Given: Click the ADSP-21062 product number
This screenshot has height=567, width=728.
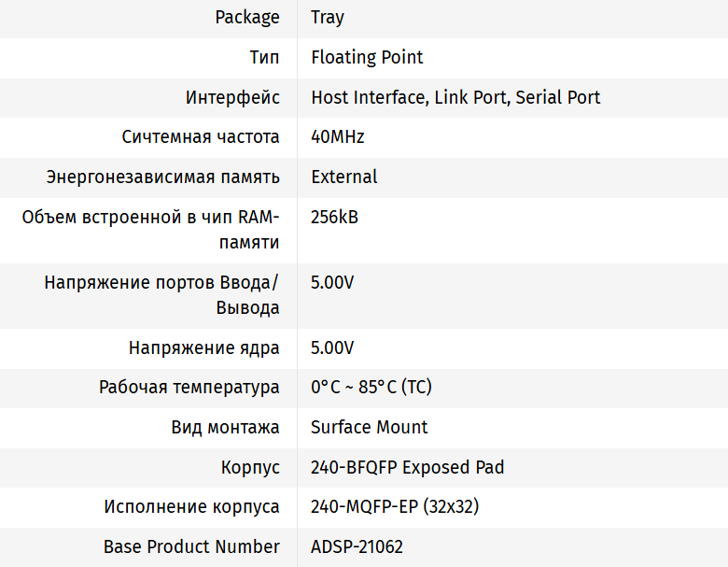Looking at the screenshot, I should [357, 546].
